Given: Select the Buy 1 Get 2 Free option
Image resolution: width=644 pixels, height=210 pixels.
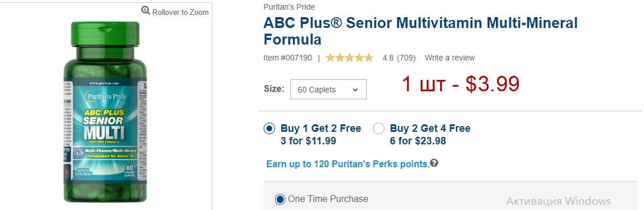Looking at the screenshot, I should coord(269,128).
